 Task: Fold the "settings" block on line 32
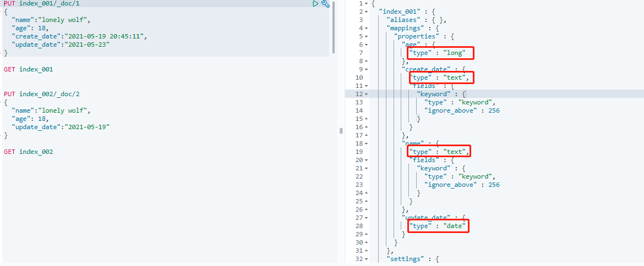(x=367, y=259)
